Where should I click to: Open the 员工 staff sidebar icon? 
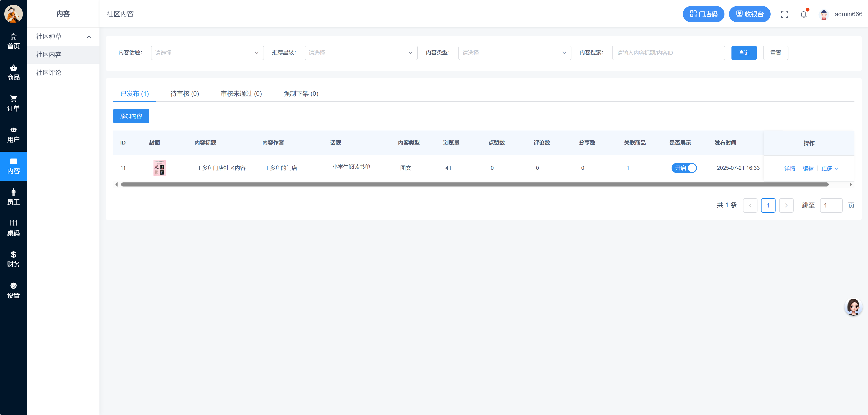click(x=14, y=197)
